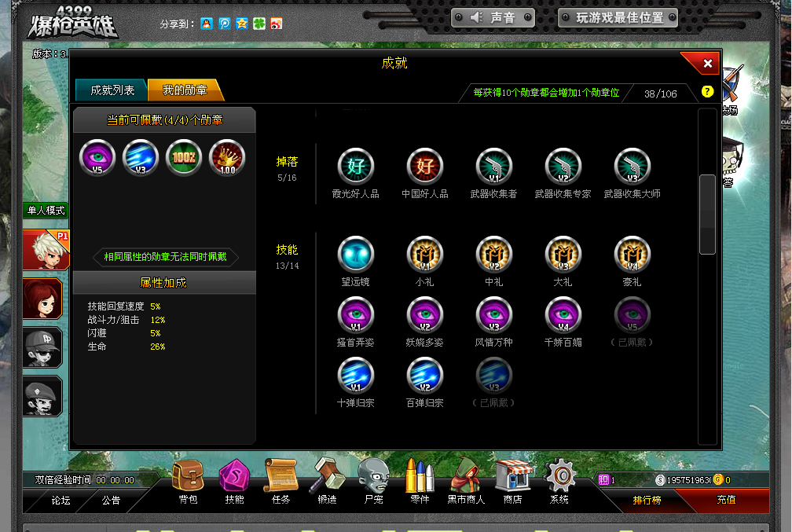Select the 豪礼 medal
The height and width of the screenshot is (532, 792).
(632, 254)
